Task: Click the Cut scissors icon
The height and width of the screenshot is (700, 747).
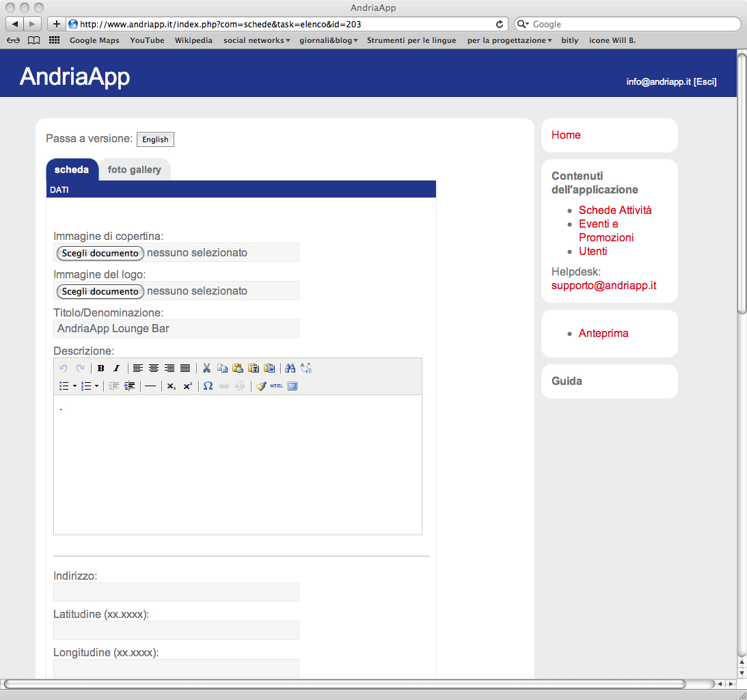Action: pyautogui.click(x=206, y=368)
